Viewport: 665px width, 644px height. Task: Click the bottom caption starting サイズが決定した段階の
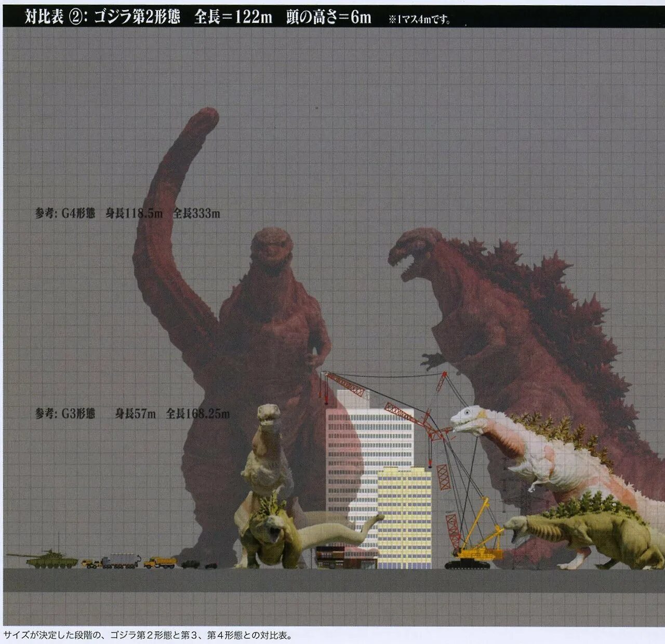coord(148,635)
